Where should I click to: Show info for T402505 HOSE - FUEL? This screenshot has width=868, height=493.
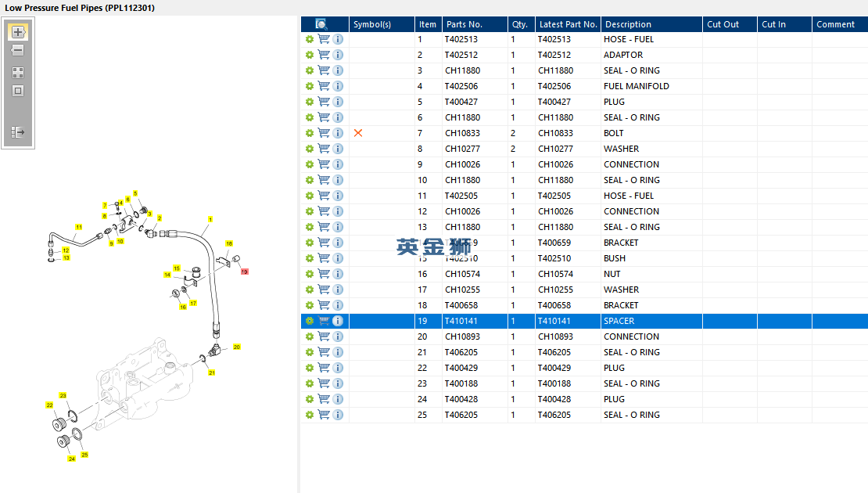[338, 196]
